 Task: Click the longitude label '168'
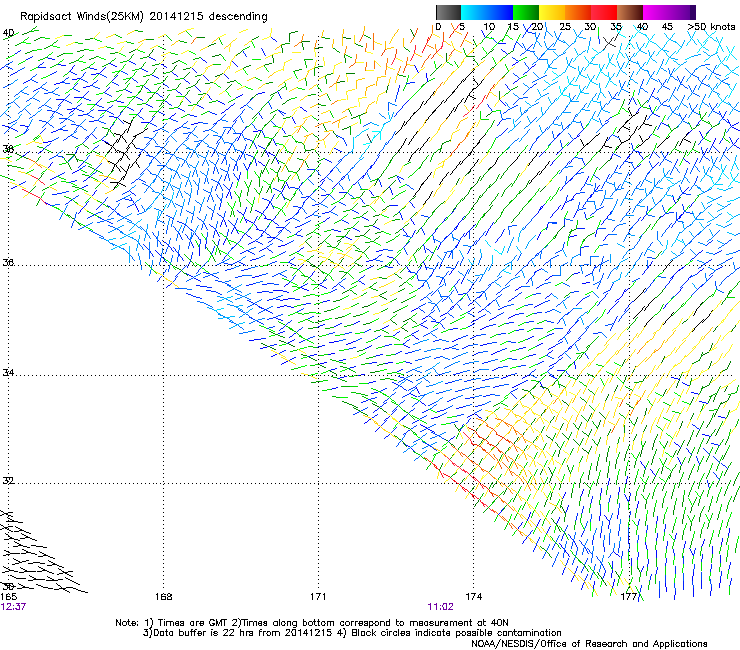(164, 597)
